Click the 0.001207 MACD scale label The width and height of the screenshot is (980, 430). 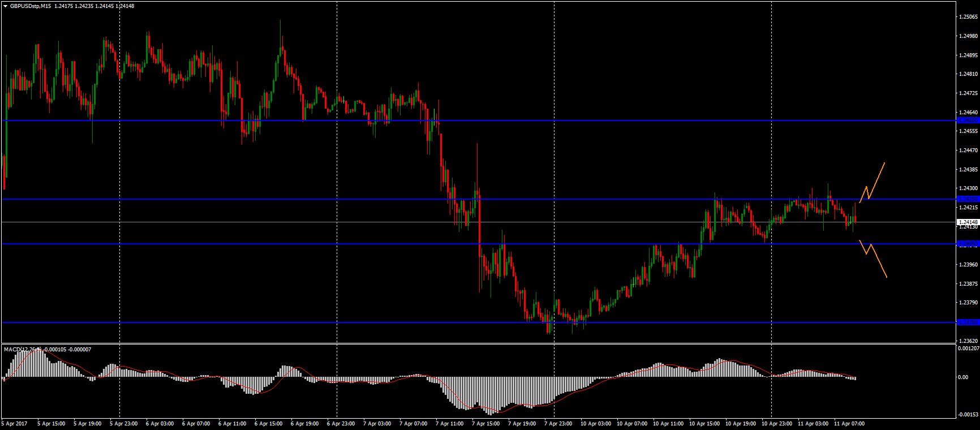pos(969,349)
